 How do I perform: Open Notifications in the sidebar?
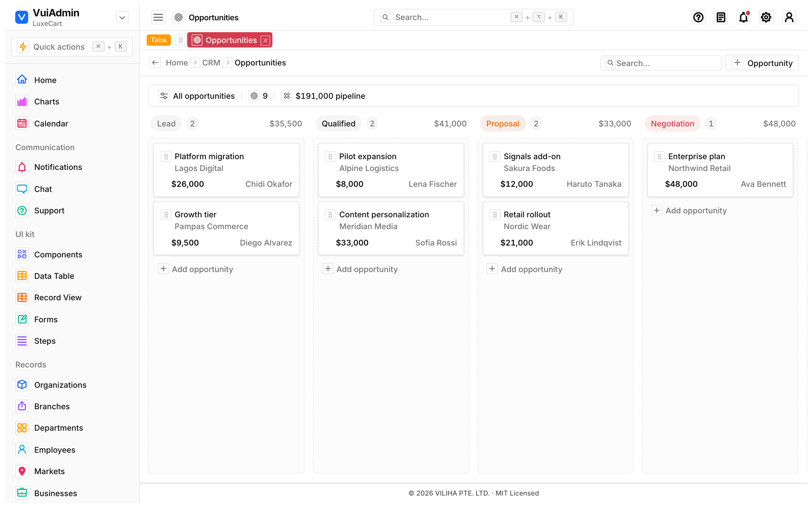coord(72,167)
